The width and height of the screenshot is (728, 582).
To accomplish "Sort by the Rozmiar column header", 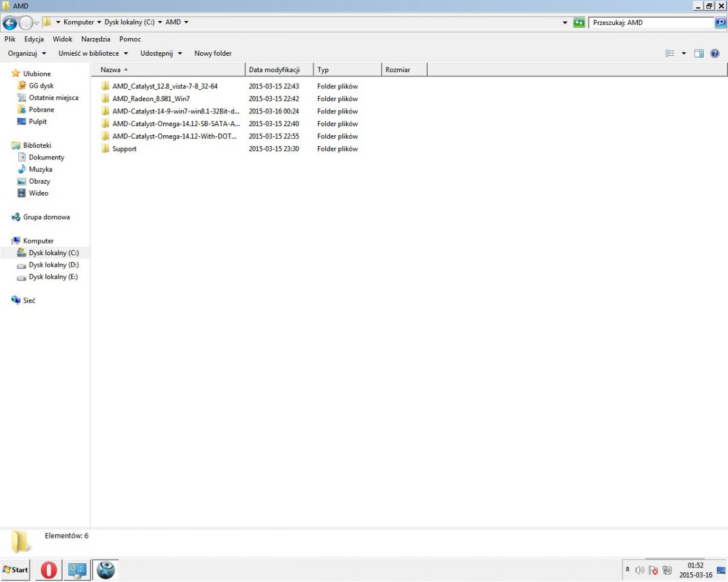I will [x=405, y=70].
